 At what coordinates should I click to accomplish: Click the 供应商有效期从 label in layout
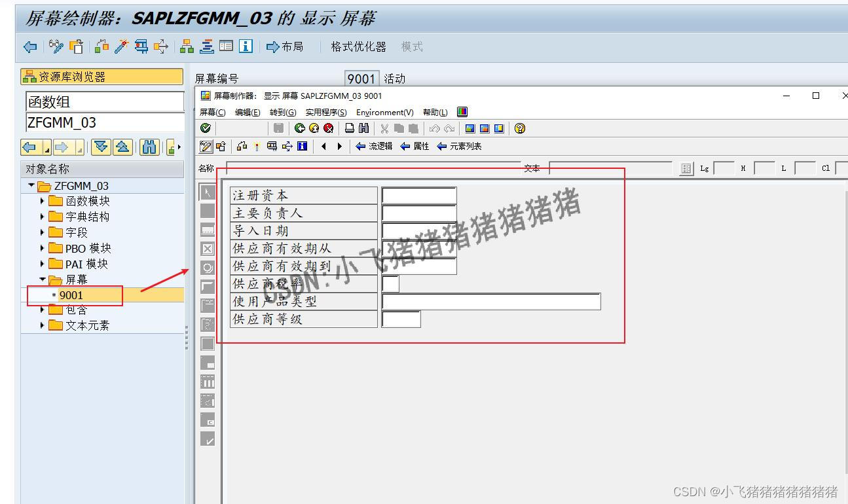tap(304, 248)
